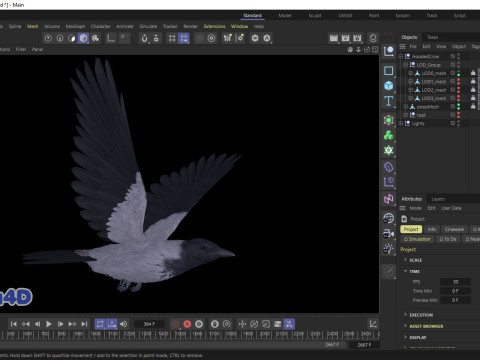Open Render Settings clapperboard with gear
The image size is (480, 360).
point(357,38)
